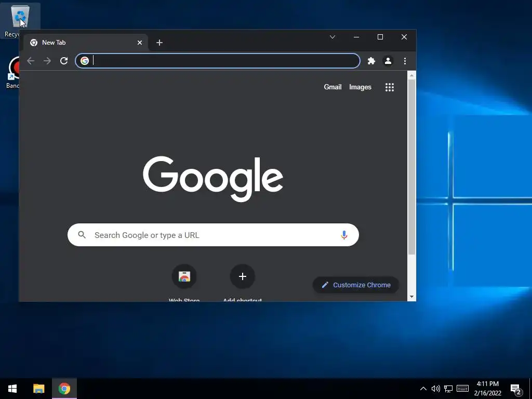The height and width of the screenshot is (399, 532).
Task: Start voice search with microphone icon
Action: (x=344, y=235)
